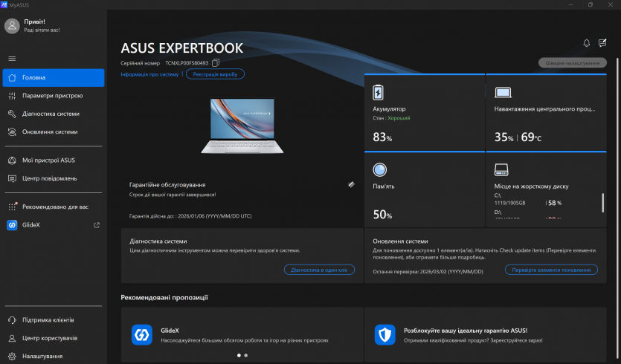Click the Реєстрація виробу button
The image size is (621, 364).
point(215,74)
